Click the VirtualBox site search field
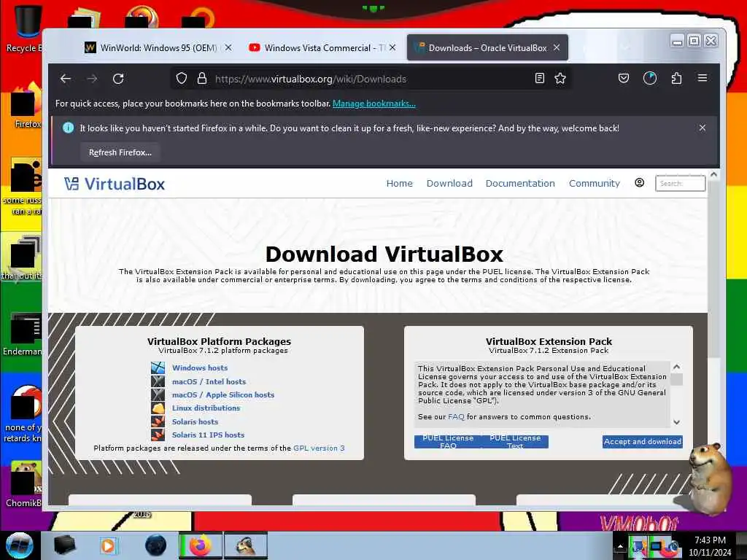This screenshot has height=560, width=747. (x=681, y=183)
